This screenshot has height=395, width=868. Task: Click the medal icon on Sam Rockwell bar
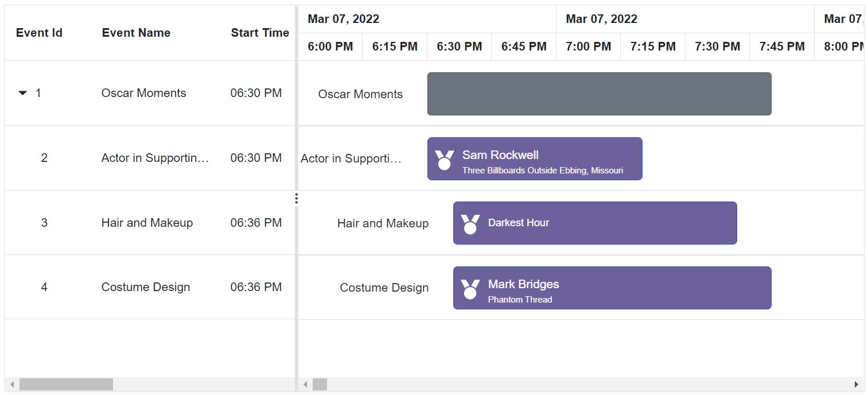[445, 159]
